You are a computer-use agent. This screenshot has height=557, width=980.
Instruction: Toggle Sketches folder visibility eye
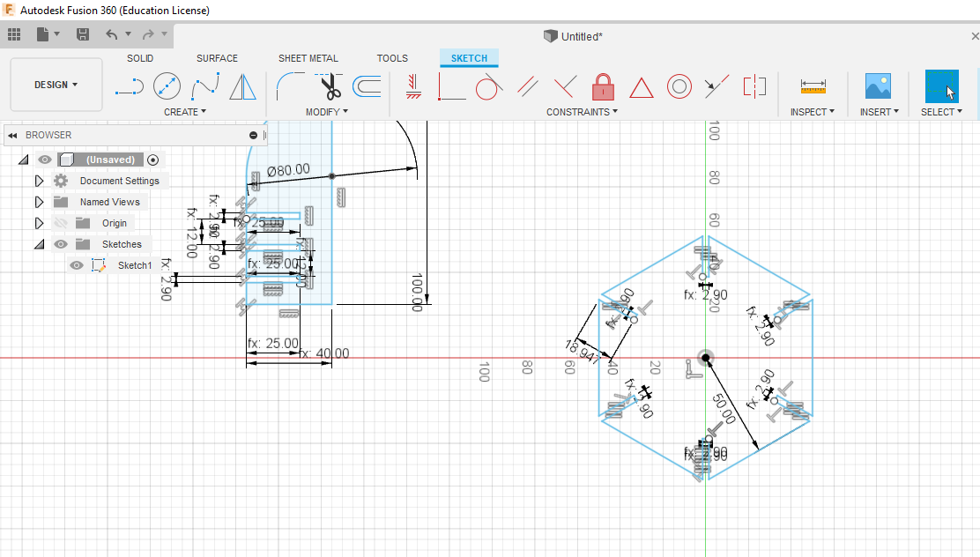[x=61, y=244]
